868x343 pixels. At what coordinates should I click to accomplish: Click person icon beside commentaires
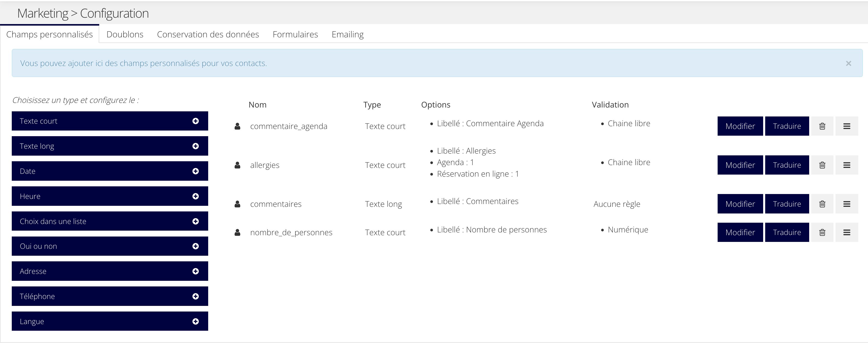coord(238,204)
